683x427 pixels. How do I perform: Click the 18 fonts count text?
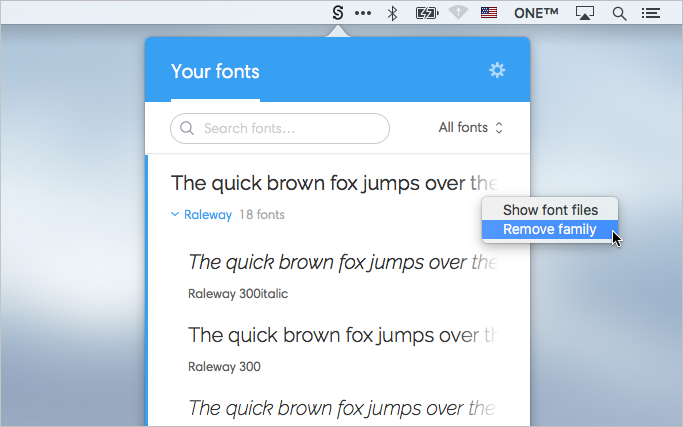pyautogui.click(x=262, y=215)
